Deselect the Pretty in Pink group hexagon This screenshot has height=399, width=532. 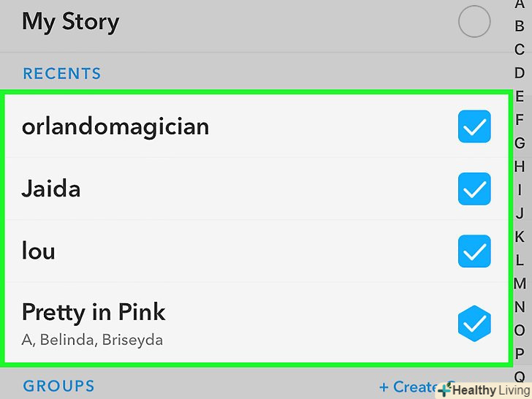pos(474,322)
